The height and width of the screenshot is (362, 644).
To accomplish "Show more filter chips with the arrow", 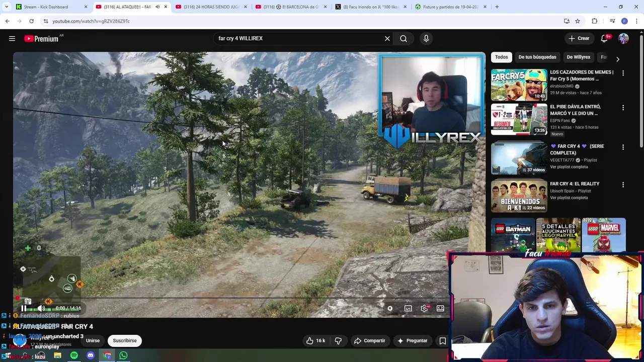I will [x=618, y=59].
